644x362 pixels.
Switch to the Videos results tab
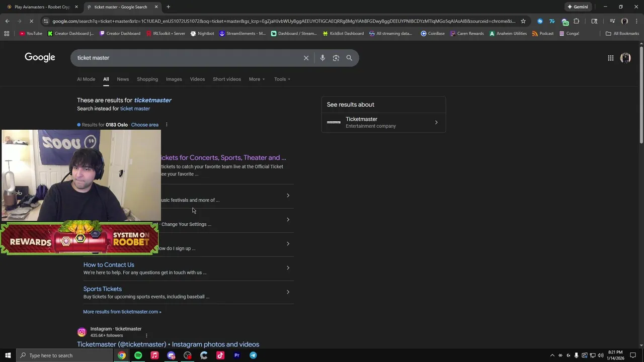coord(197,79)
